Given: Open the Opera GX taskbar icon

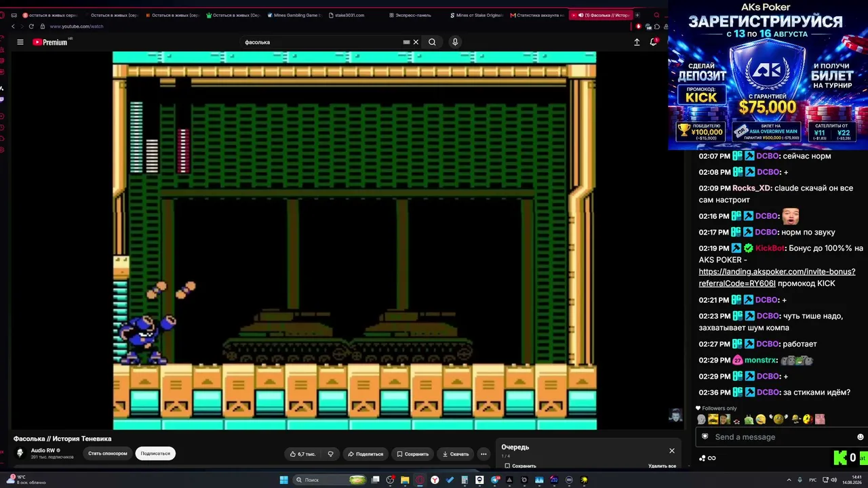Looking at the screenshot, I should [420, 480].
